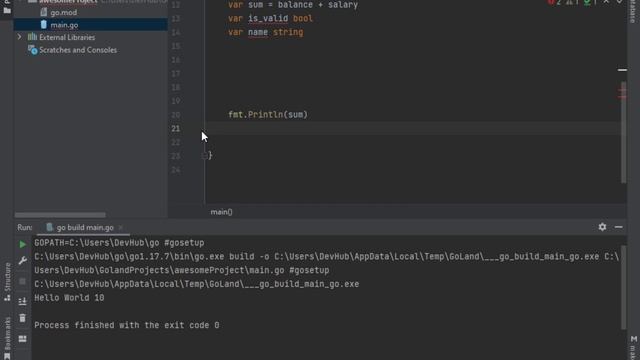Click the main.go file icon in tree
640x360 pixels.
tap(44, 24)
